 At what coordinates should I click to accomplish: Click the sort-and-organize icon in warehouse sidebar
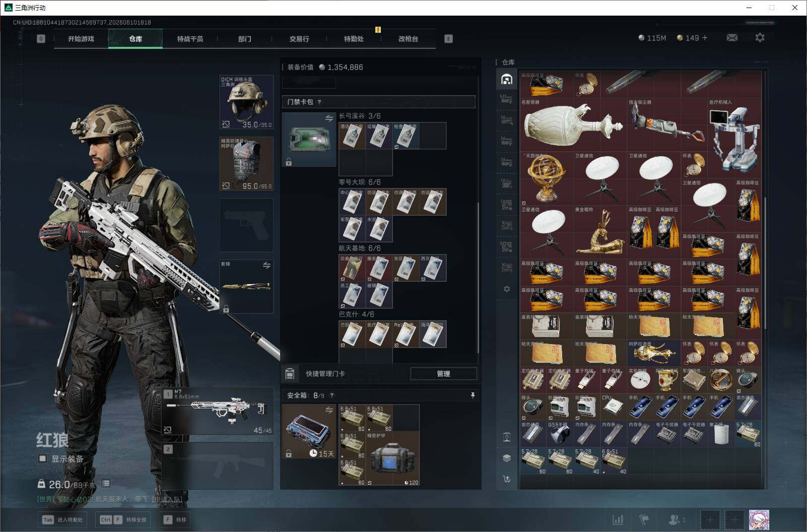point(507,479)
